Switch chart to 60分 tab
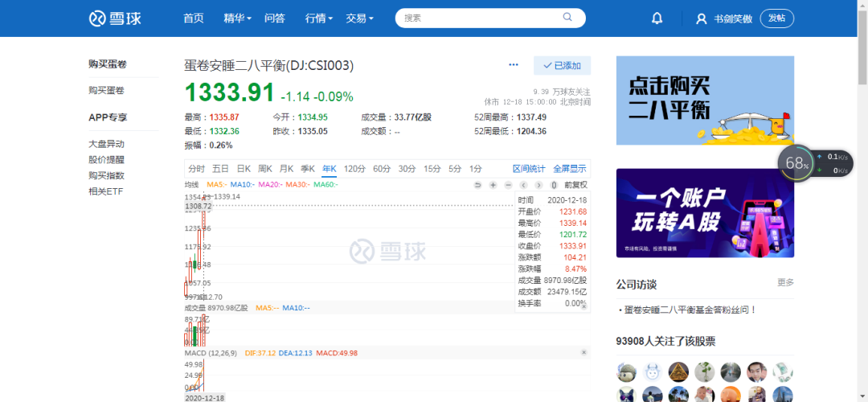The width and height of the screenshot is (868, 402). (382, 169)
